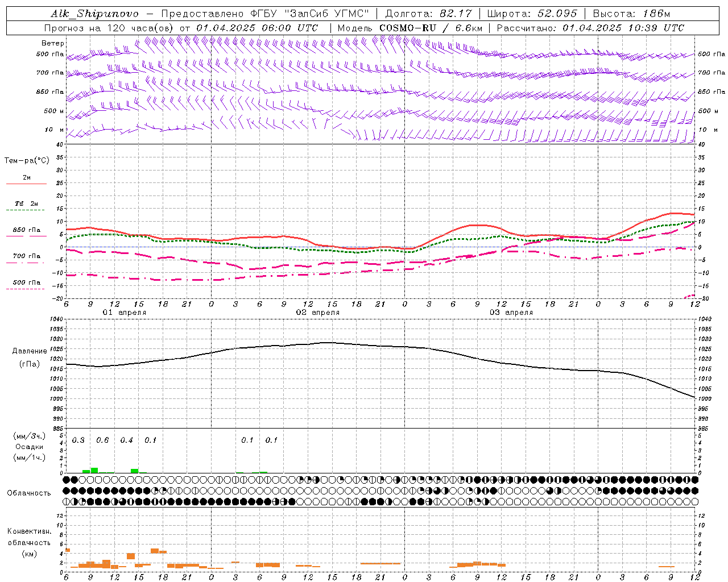The height and width of the screenshot is (582, 728).
Task: Click the station name Alk_Shipunovo
Action: point(94,14)
